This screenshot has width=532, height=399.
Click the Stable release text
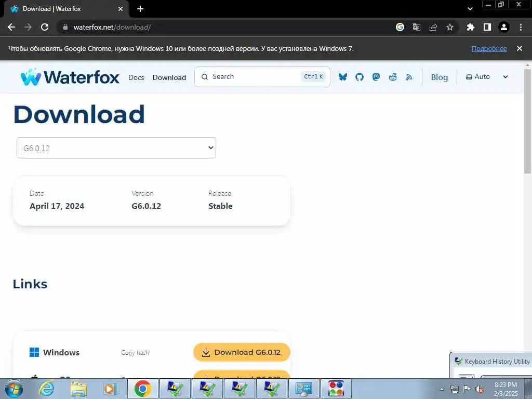[x=220, y=206]
